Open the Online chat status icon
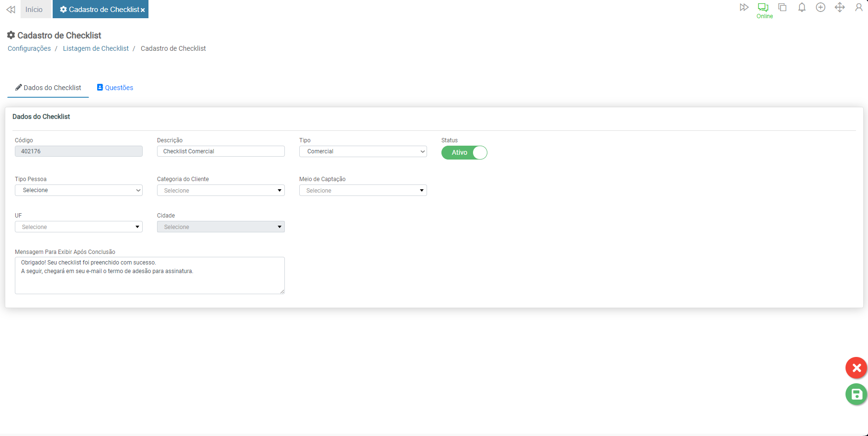This screenshot has height=436, width=868. 763,8
